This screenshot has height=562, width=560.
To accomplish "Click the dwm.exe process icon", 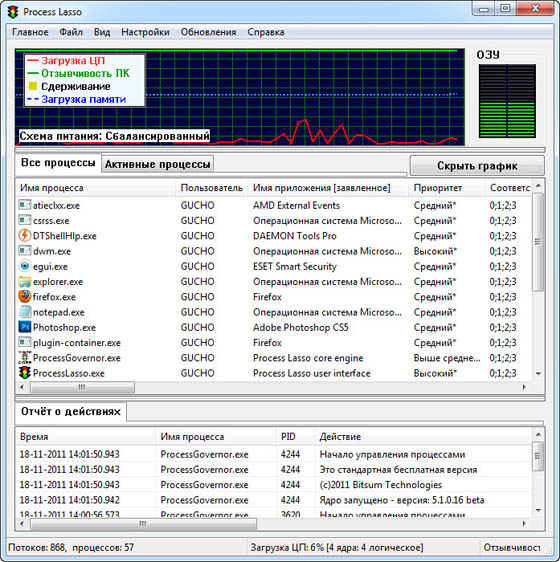I will coord(25,251).
